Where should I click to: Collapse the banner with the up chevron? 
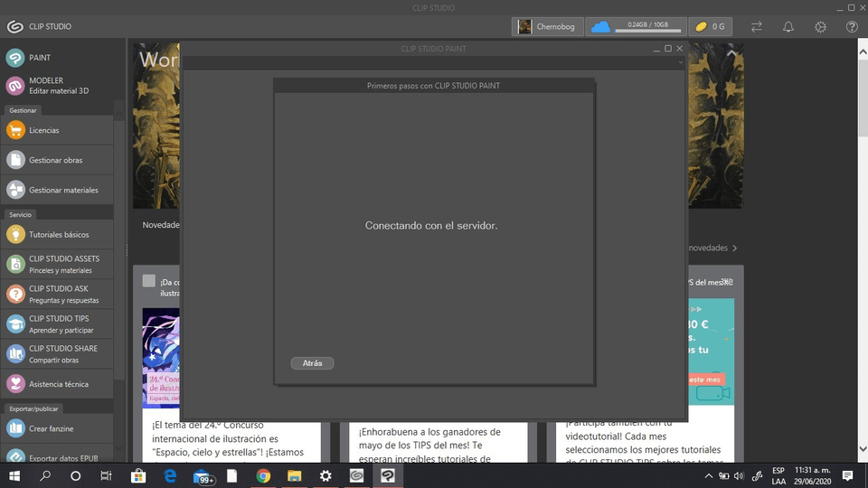(x=731, y=54)
